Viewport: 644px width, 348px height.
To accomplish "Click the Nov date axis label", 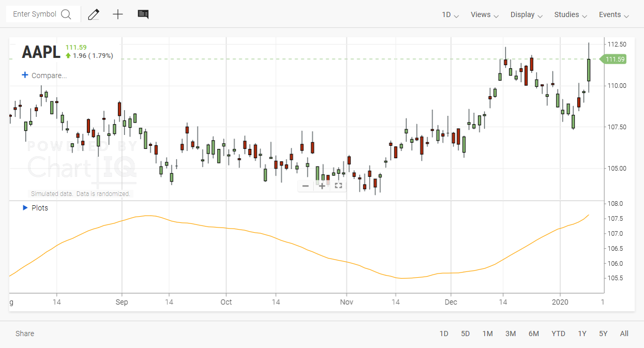I will [x=346, y=302].
